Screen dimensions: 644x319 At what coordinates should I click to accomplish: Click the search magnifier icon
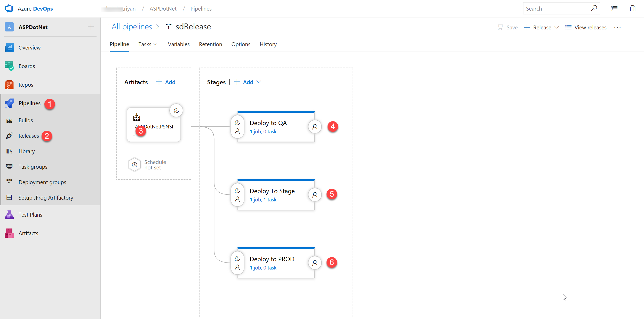pyautogui.click(x=594, y=8)
